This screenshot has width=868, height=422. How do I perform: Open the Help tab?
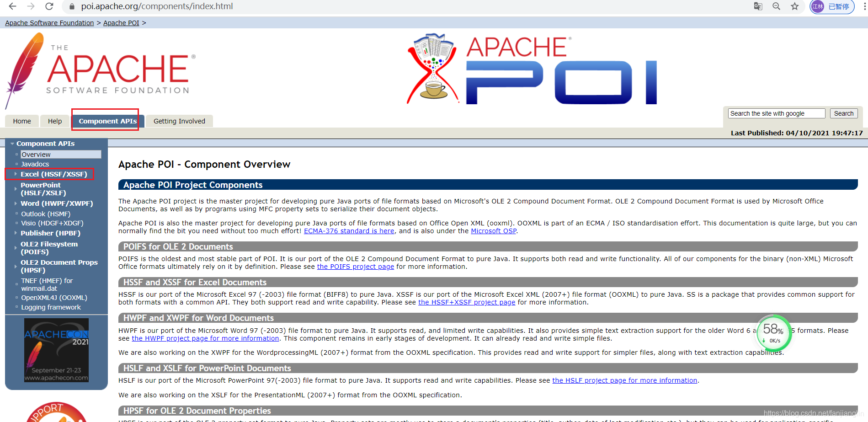pyautogui.click(x=55, y=121)
